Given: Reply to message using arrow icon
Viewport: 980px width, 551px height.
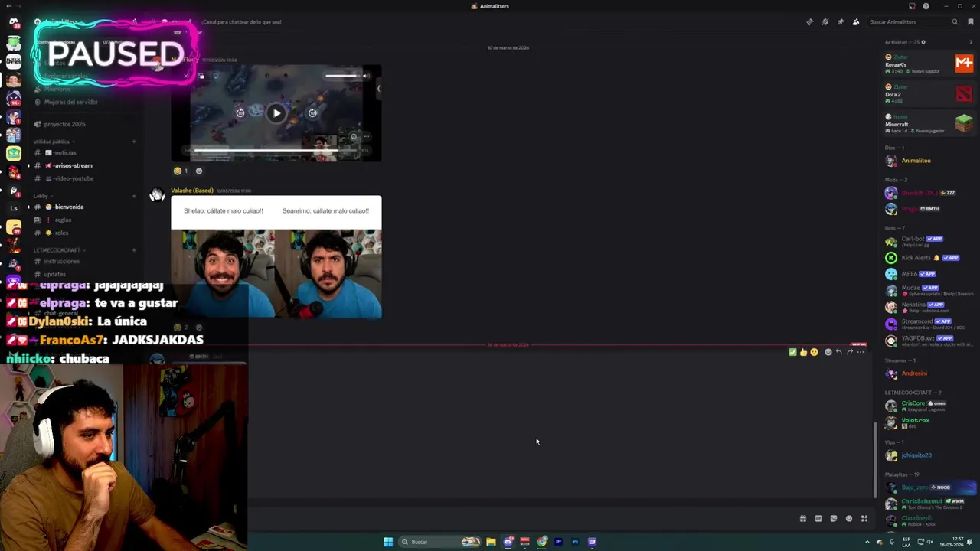Looking at the screenshot, I should pyautogui.click(x=838, y=352).
